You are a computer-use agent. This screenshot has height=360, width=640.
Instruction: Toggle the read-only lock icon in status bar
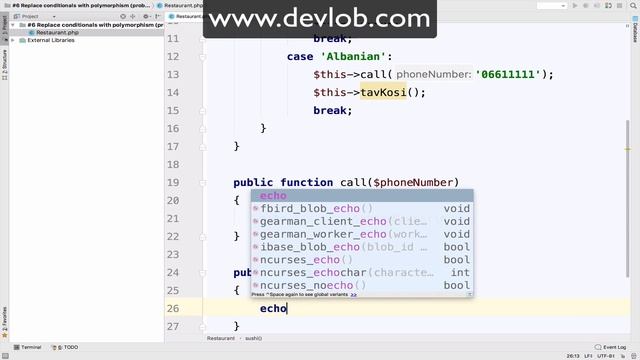coord(623,356)
